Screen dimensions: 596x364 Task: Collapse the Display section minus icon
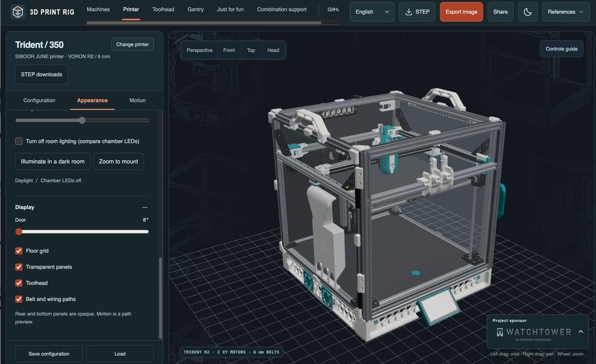click(145, 207)
